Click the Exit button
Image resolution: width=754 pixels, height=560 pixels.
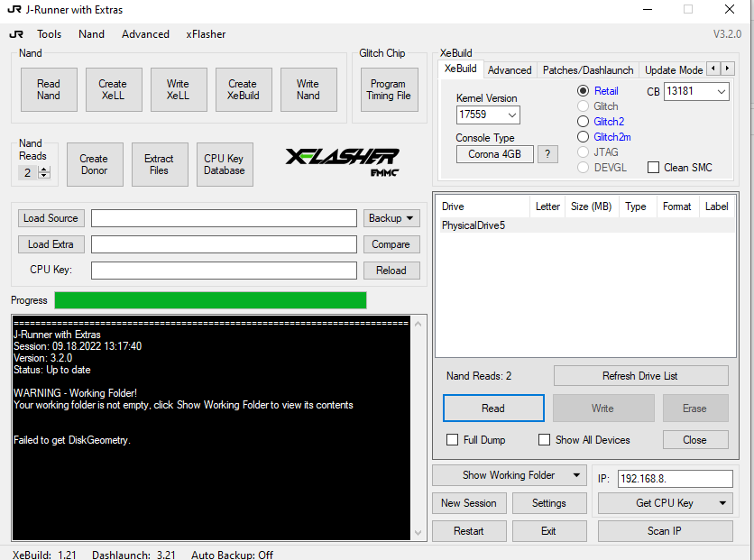tap(549, 530)
